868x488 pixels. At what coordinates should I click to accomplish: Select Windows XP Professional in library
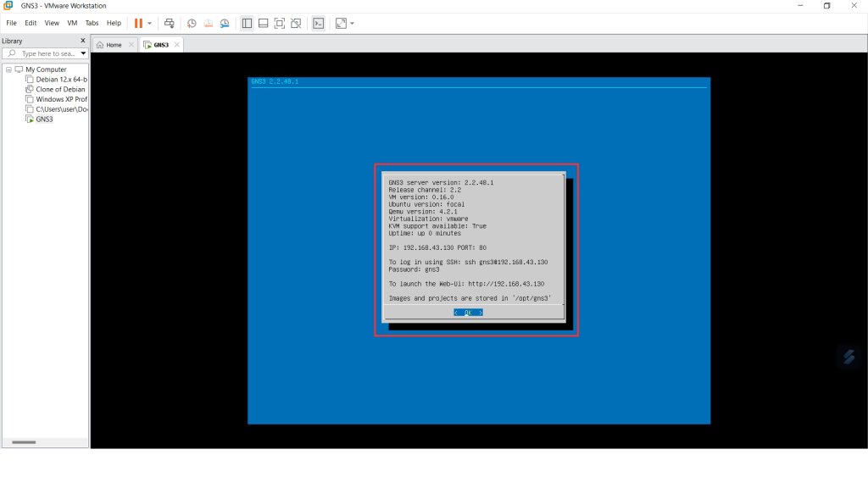[x=61, y=99]
